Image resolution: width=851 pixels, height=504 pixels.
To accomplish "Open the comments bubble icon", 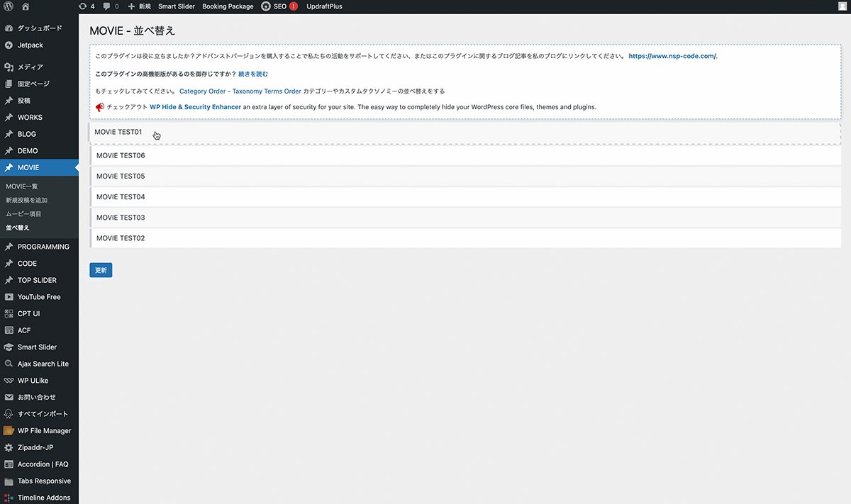I will pos(106,6).
